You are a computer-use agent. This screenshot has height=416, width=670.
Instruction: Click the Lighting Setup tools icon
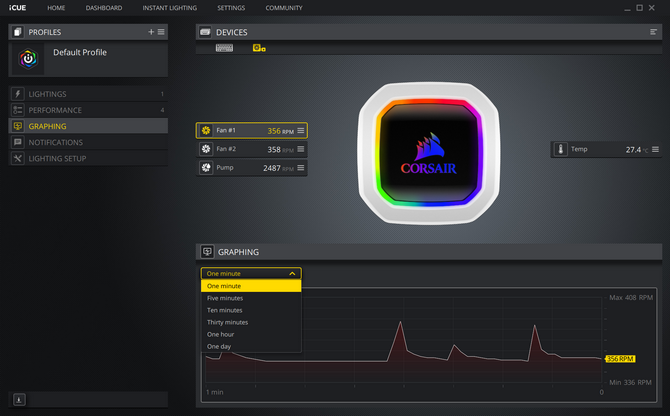pyautogui.click(x=18, y=158)
